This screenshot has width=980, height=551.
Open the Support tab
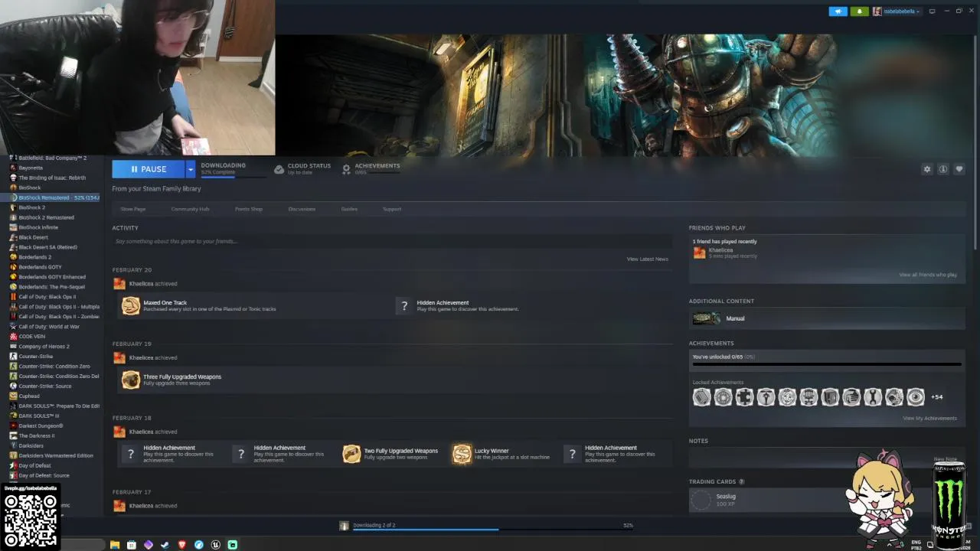coord(392,209)
